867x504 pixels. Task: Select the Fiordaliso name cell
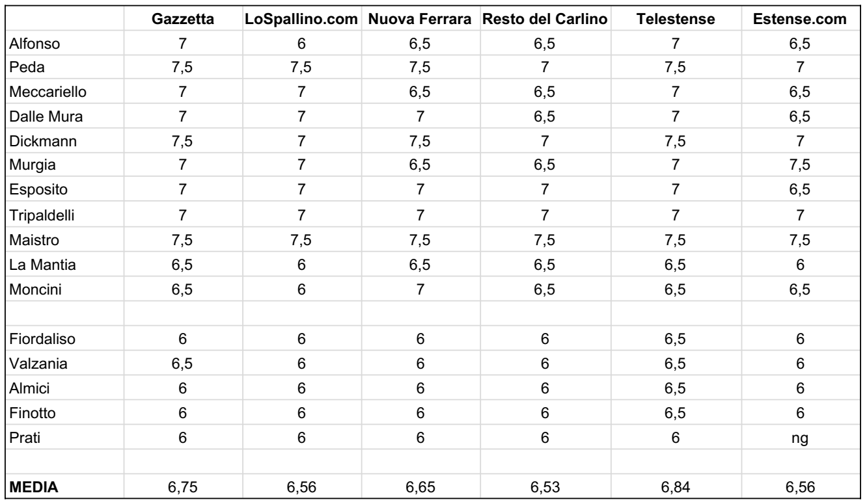(x=65, y=339)
